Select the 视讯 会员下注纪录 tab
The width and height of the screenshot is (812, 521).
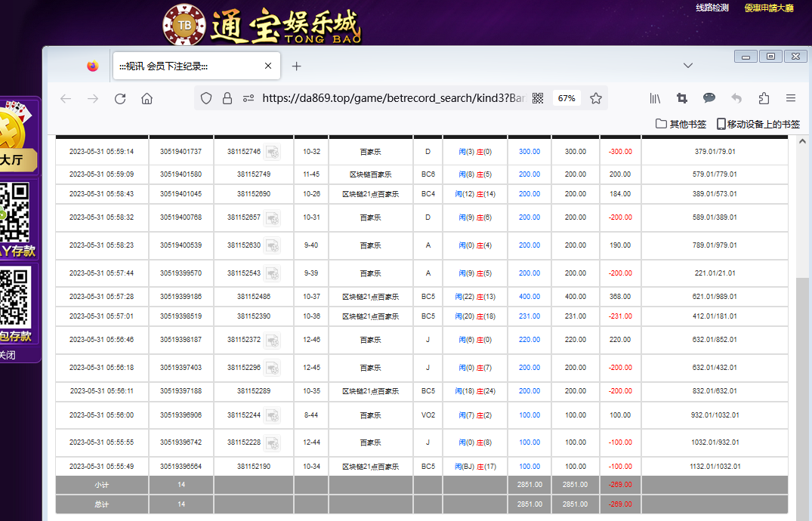[x=181, y=66]
